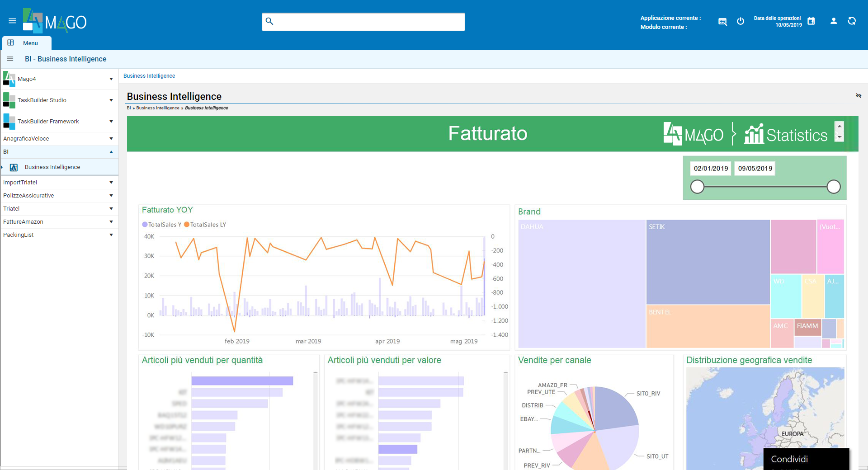Select the SITO_RIV pie slice label
The image size is (868, 470).
coord(648,394)
